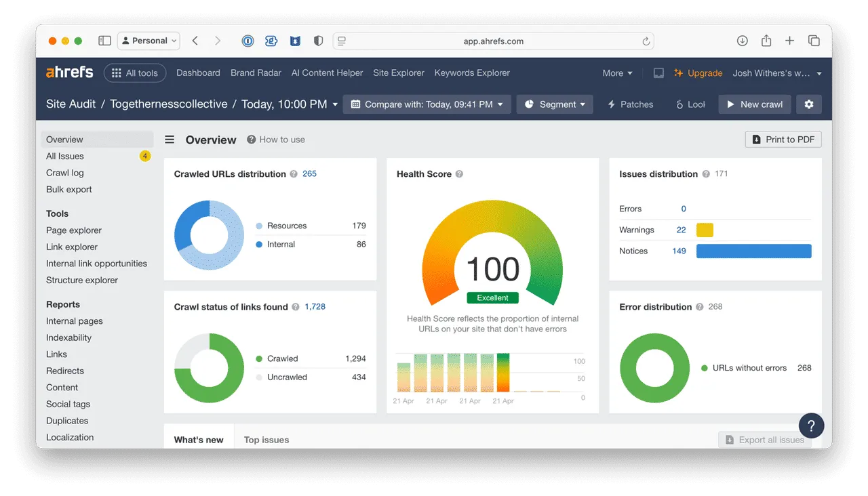This screenshot has height=496, width=868.
Task: Click the Togethernesscollective breadcrumb
Action: point(169,104)
